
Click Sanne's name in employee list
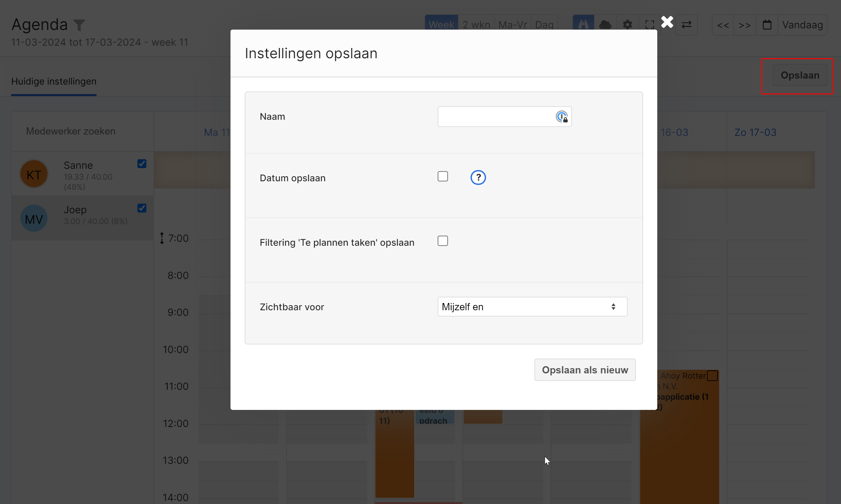pos(78,165)
